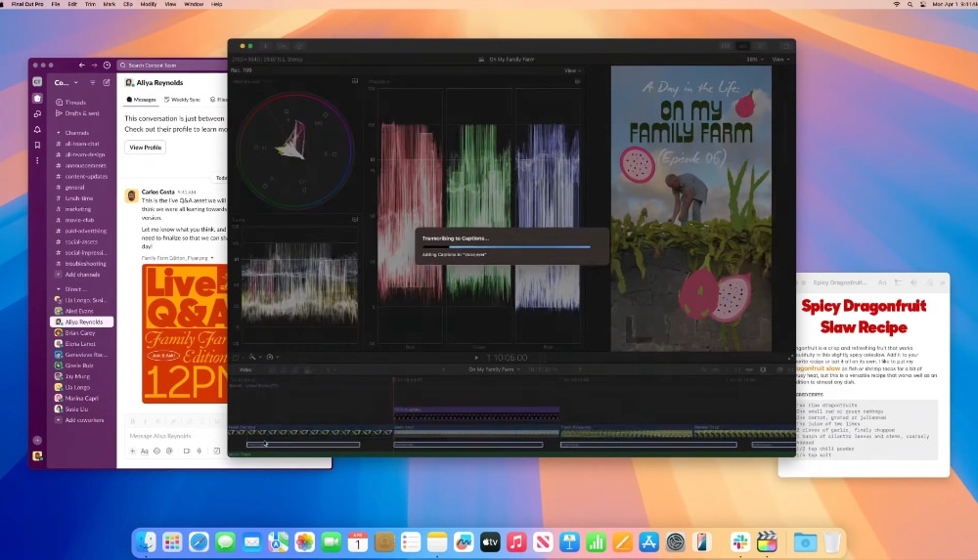Click the CT workspace switcher icon in Slack
Screen dimensions: 978x560
(x=37, y=82)
